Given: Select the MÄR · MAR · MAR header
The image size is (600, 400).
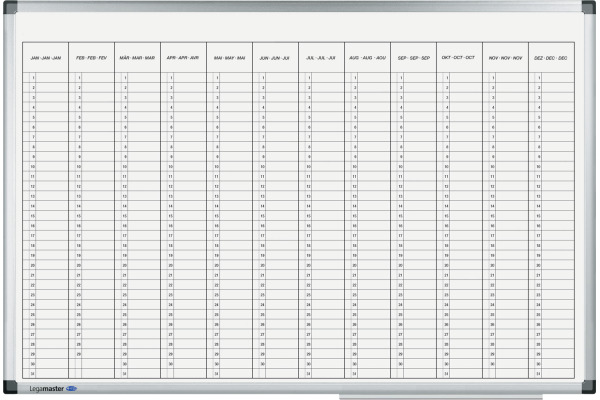Looking at the screenshot, I should tap(137, 58).
